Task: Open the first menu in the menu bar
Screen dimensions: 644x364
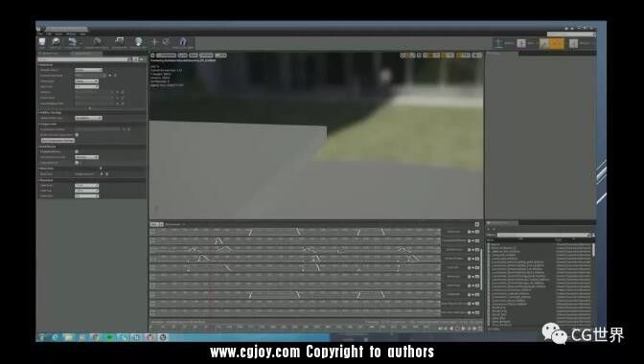Action: [40, 34]
